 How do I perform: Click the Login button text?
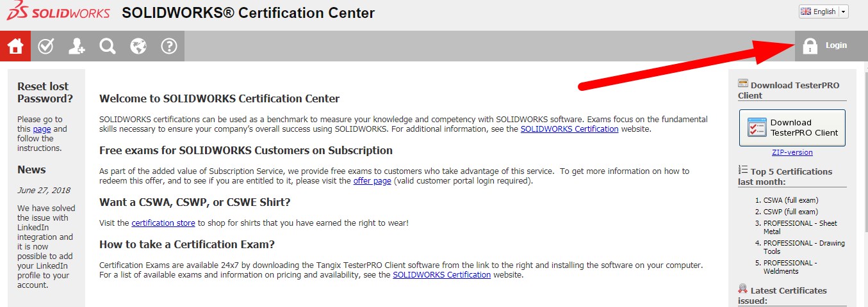tap(836, 45)
